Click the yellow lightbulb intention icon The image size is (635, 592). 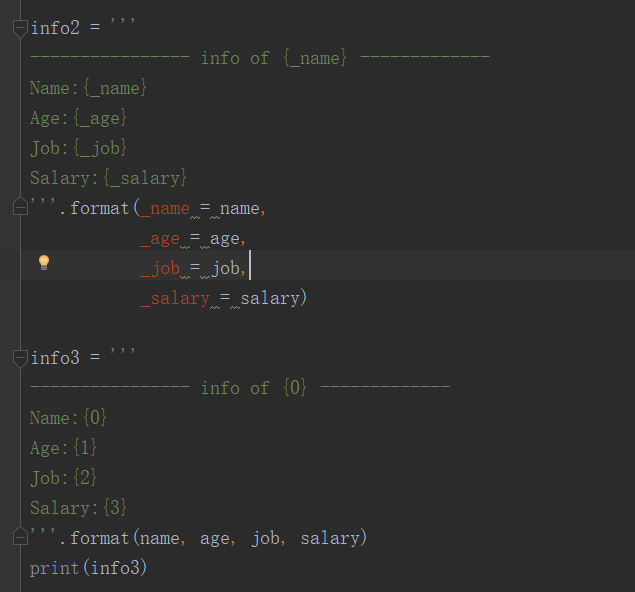44,262
